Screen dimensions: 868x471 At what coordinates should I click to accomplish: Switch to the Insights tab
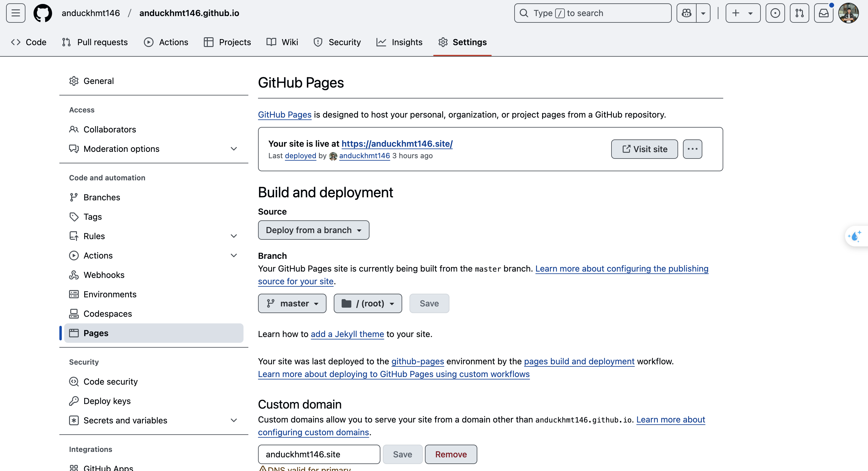coord(399,42)
